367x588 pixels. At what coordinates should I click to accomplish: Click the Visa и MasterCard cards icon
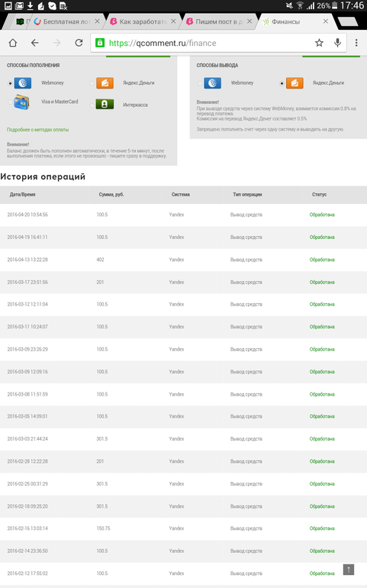pyautogui.click(x=21, y=102)
